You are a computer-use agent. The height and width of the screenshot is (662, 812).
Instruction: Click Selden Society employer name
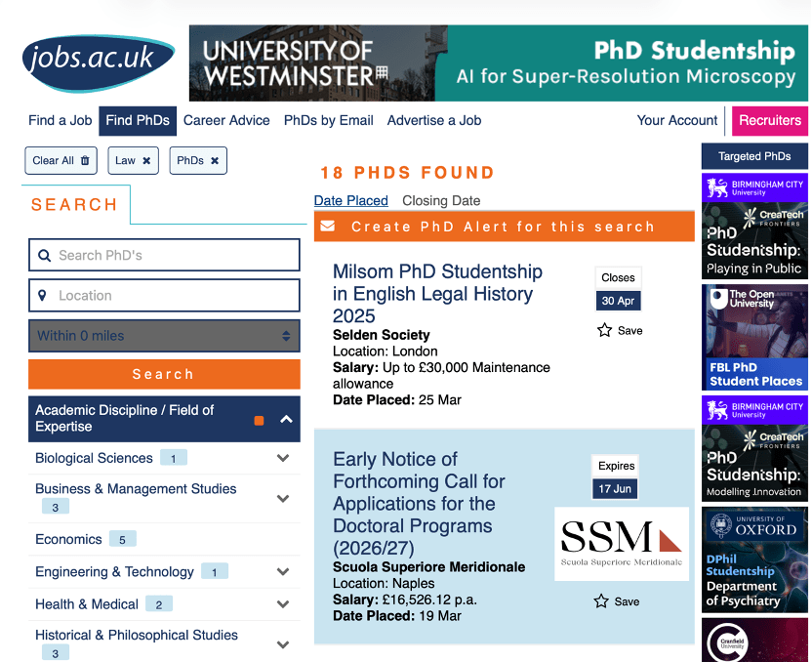382,335
